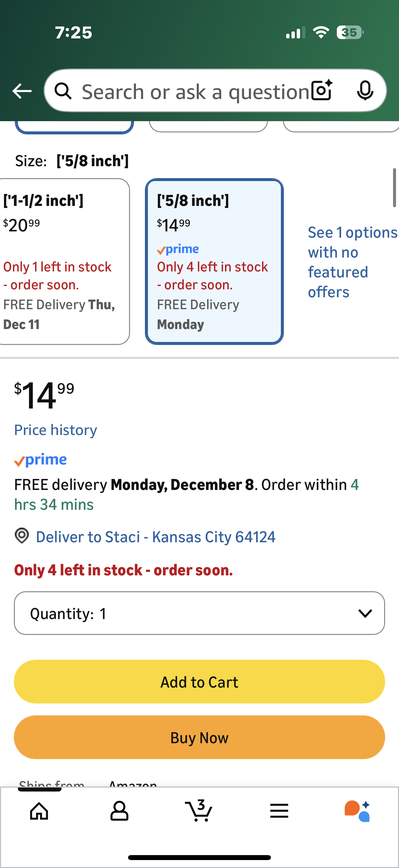
Task: Change delivery address Staci Kansas City
Action: point(155,537)
